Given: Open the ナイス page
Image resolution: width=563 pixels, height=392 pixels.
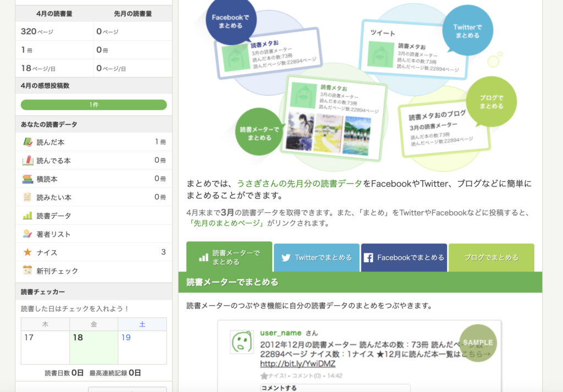Looking at the screenshot, I should [x=93, y=252].
